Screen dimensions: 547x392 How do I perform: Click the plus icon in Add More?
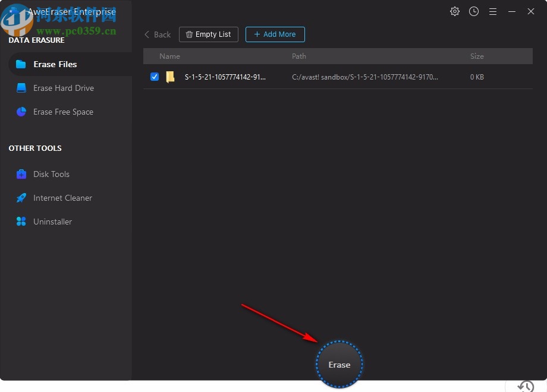tap(257, 34)
